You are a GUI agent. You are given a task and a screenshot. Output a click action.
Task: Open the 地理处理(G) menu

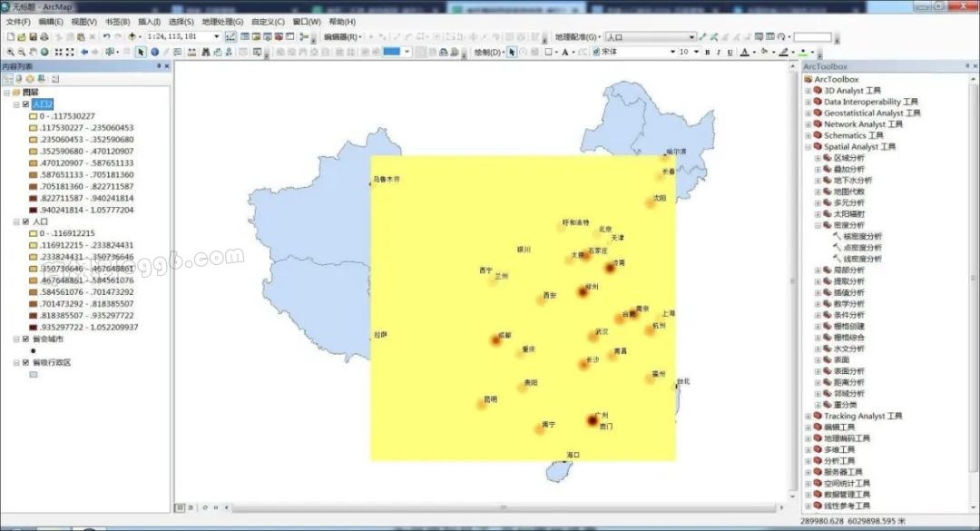(x=221, y=22)
